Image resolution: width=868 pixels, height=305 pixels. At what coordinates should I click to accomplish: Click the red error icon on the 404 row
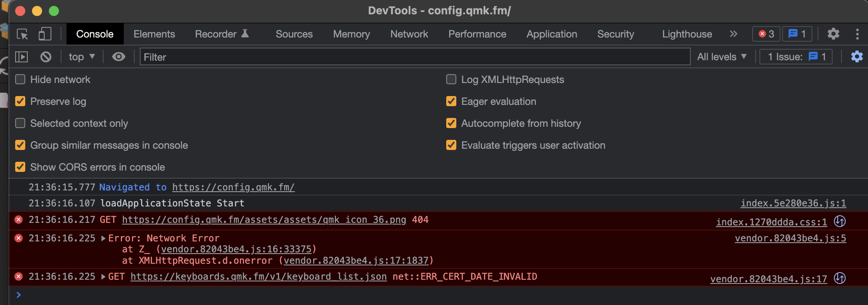[19, 219]
